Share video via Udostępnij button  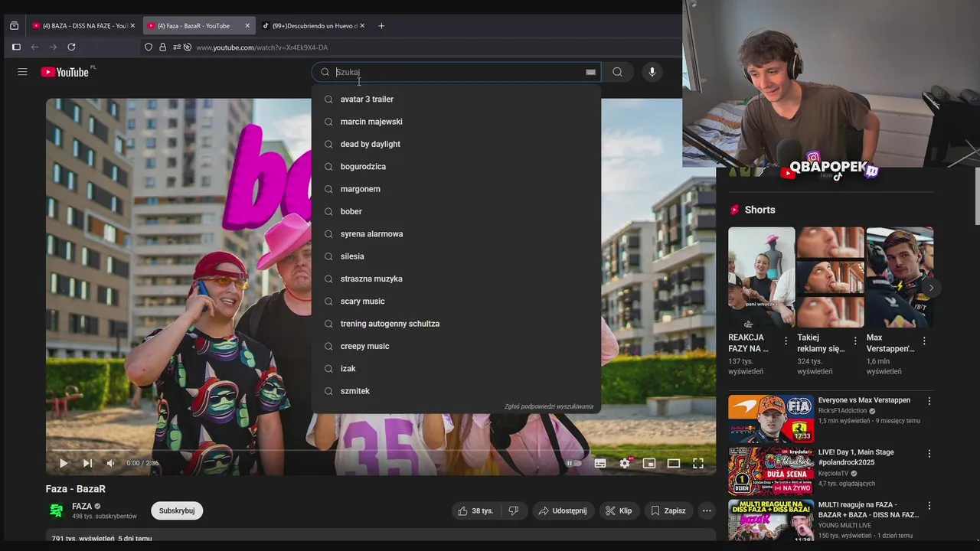pyautogui.click(x=562, y=510)
